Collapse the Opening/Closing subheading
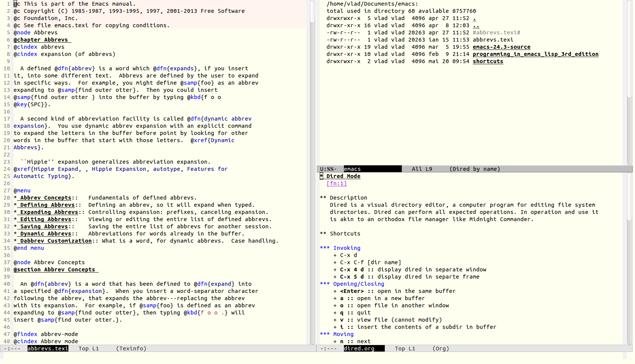 (x=352, y=284)
